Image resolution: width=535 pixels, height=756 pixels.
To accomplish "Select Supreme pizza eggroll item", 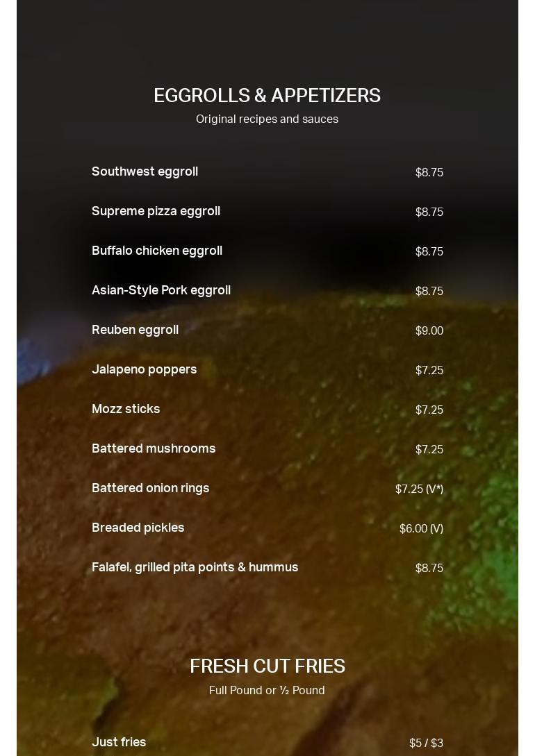I will click(x=156, y=211).
